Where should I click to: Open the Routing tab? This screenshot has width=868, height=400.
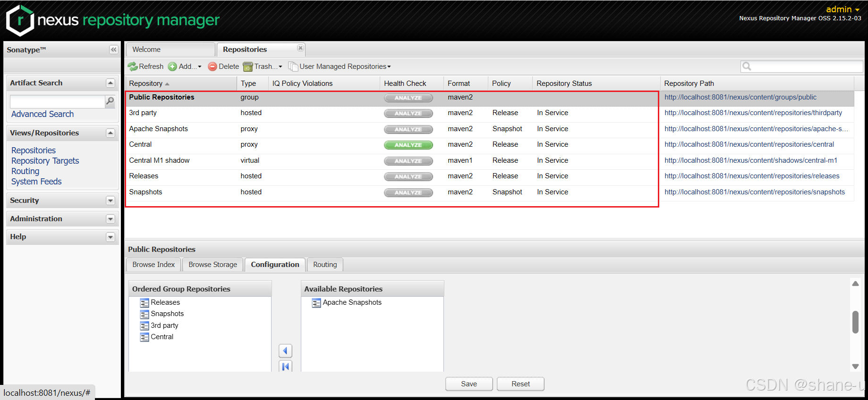325,265
